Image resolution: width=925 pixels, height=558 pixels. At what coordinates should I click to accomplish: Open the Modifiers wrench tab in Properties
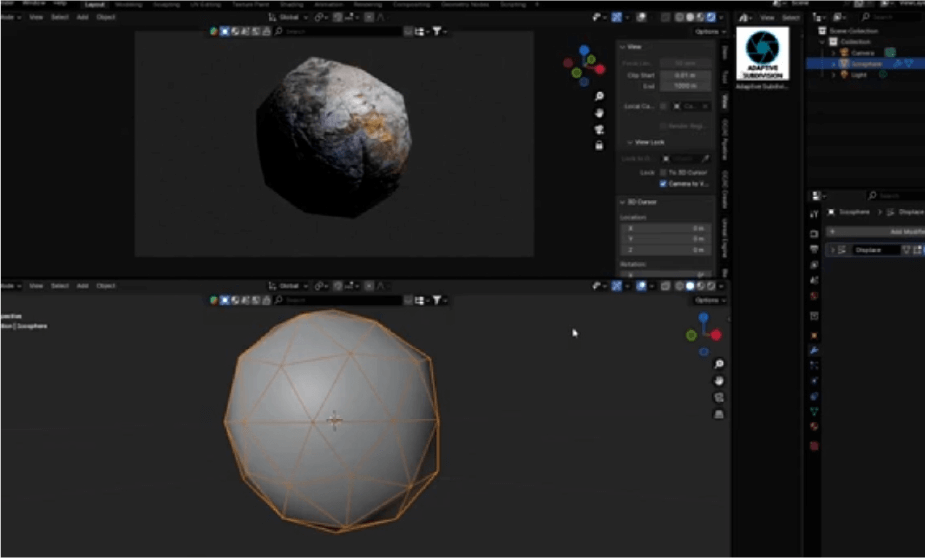pos(814,350)
